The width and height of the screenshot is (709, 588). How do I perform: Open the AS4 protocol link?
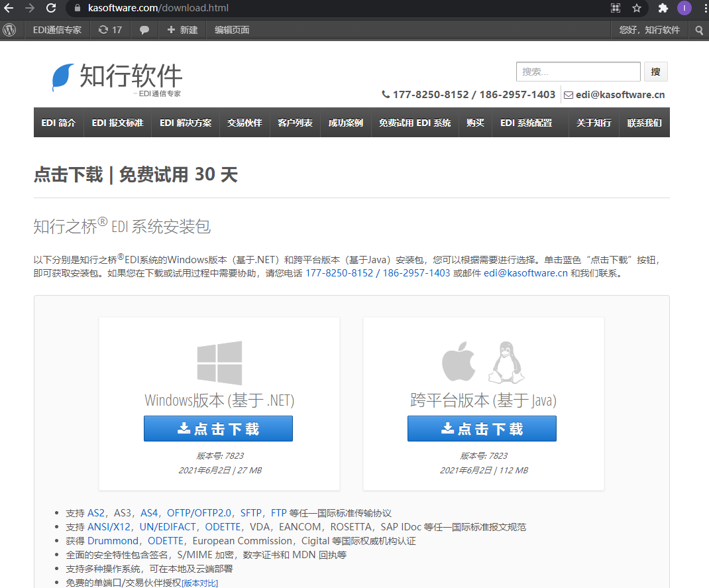(149, 513)
